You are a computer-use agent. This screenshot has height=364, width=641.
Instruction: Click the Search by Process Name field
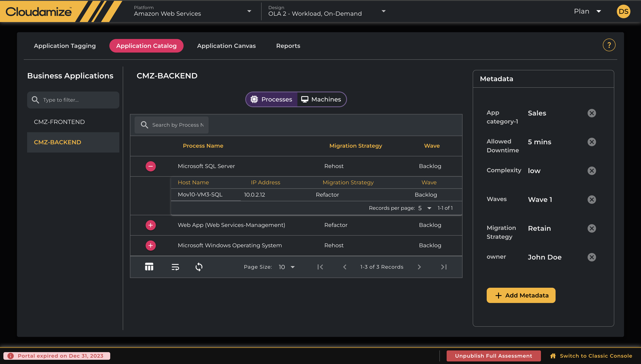tap(178, 125)
